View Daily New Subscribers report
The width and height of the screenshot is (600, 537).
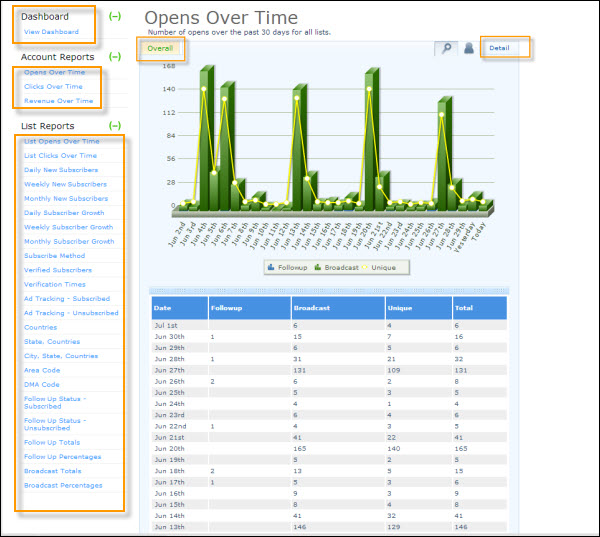tap(61, 170)
